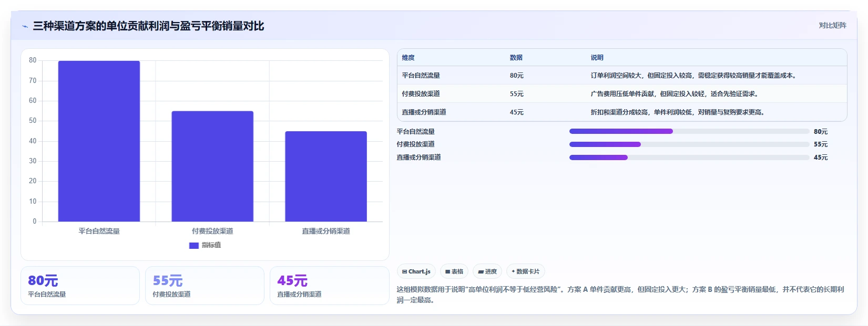Click the 平台自然流量 80元 progress bar

(689, 131)
